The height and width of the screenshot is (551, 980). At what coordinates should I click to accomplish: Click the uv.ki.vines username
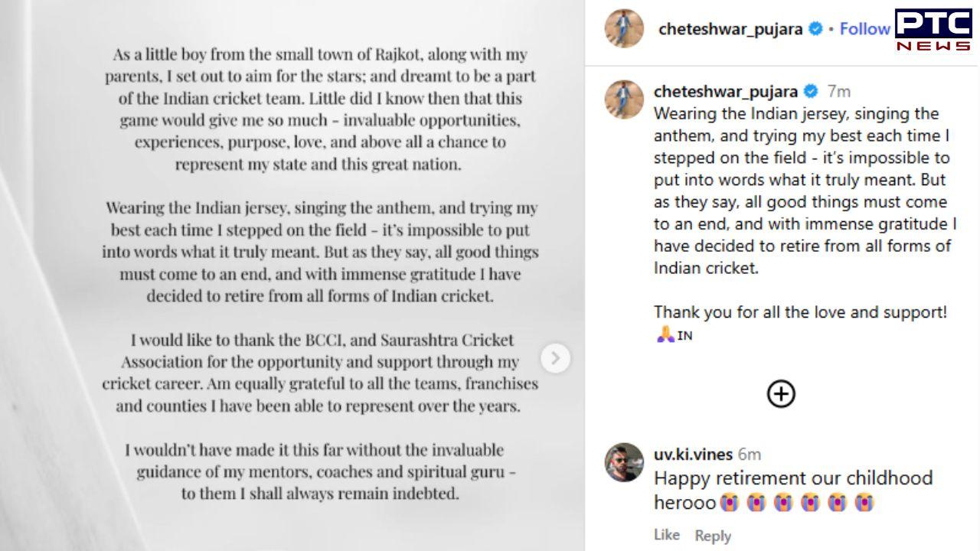tap(693, 455)
